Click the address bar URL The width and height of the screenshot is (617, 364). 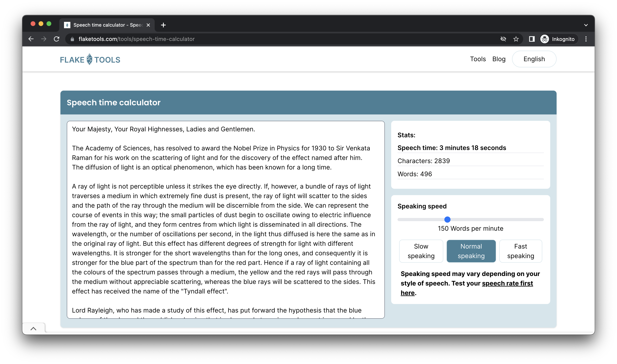point(136,39)
